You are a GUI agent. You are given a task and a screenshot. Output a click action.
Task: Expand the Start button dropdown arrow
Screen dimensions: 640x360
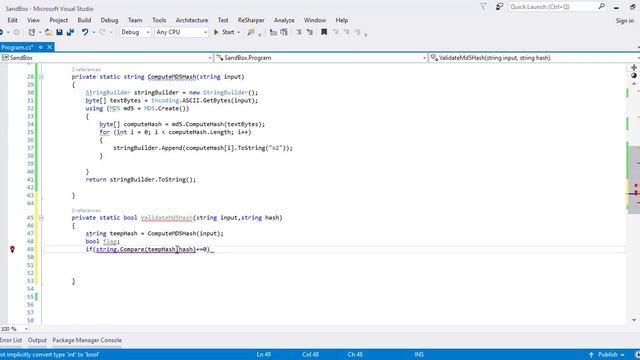[x=239, y=32]
